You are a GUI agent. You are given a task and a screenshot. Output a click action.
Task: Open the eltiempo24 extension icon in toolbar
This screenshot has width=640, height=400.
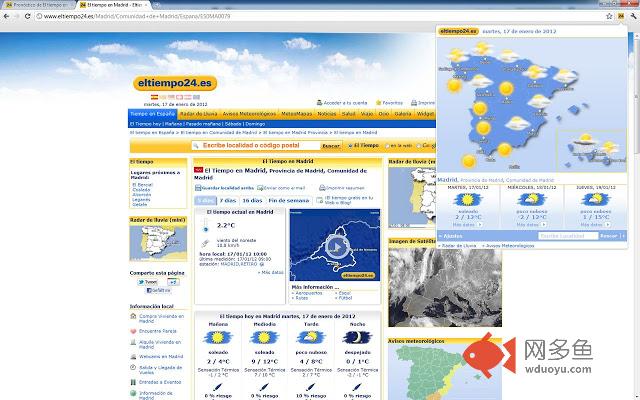pyautogui.click(x=620, y=16)
